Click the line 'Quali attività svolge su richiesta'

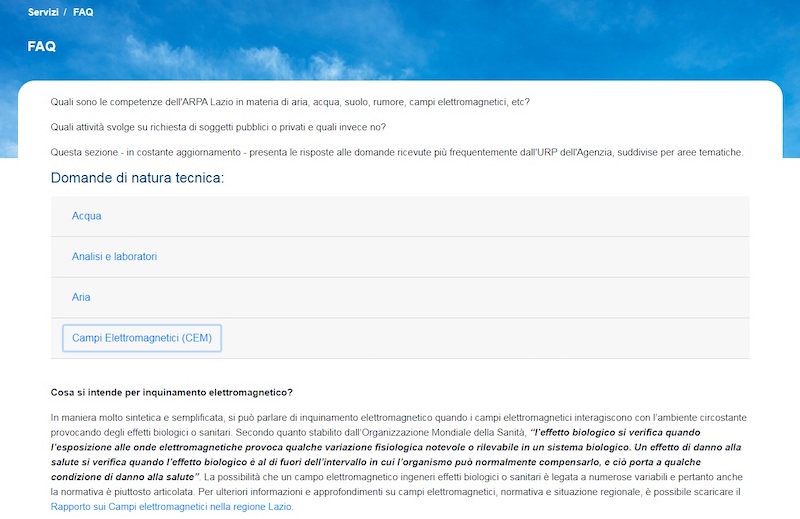point(218,127)
